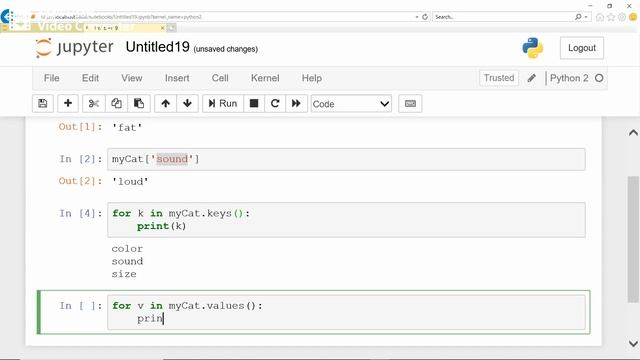Open browser home icon
This screenshot has height=360, width=640.
tap(600, 17)
